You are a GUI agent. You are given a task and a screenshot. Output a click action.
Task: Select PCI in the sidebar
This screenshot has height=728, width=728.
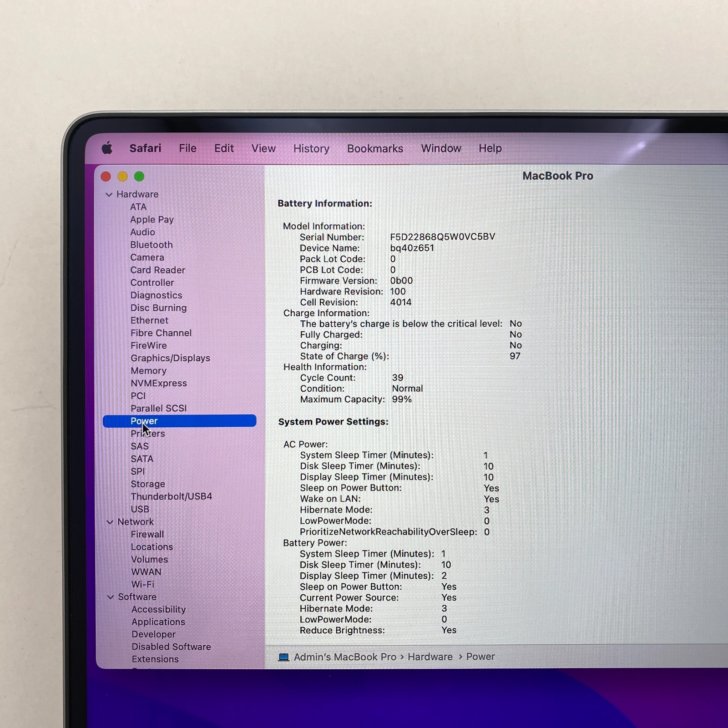click(x=138, y=396)
